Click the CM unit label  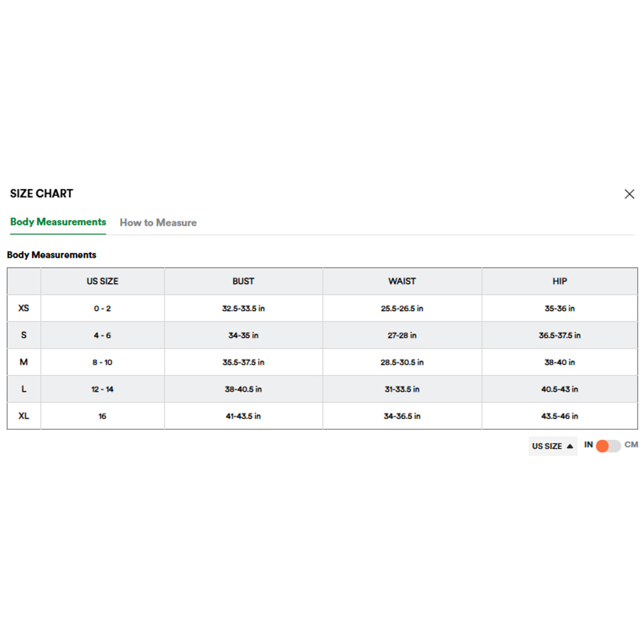[x=631, y=445]
